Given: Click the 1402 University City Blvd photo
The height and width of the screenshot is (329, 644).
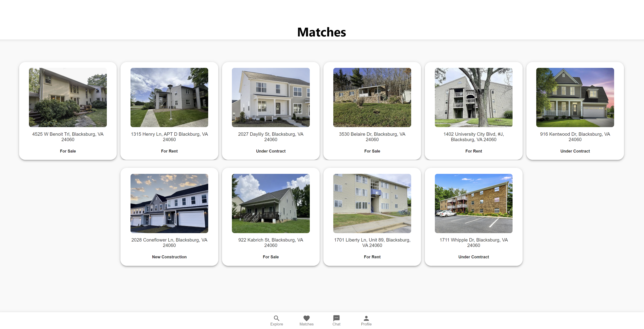Looking at the screenshot, I should click(474, 97).
